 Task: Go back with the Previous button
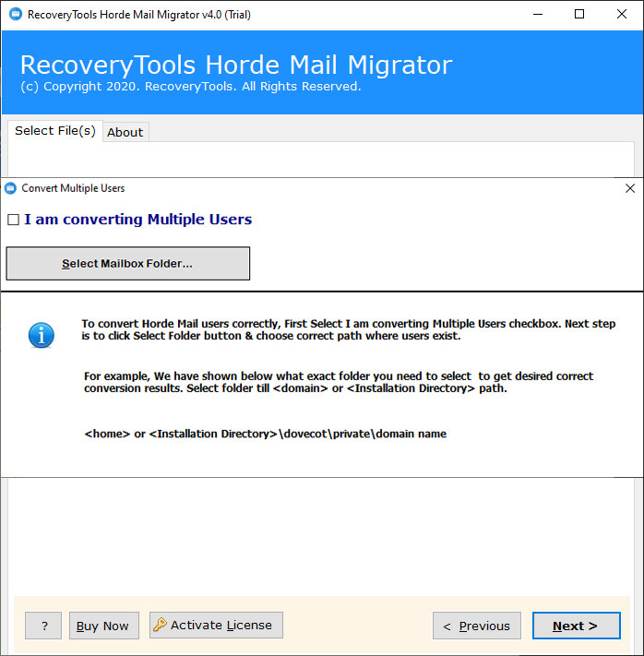(477, 626)
